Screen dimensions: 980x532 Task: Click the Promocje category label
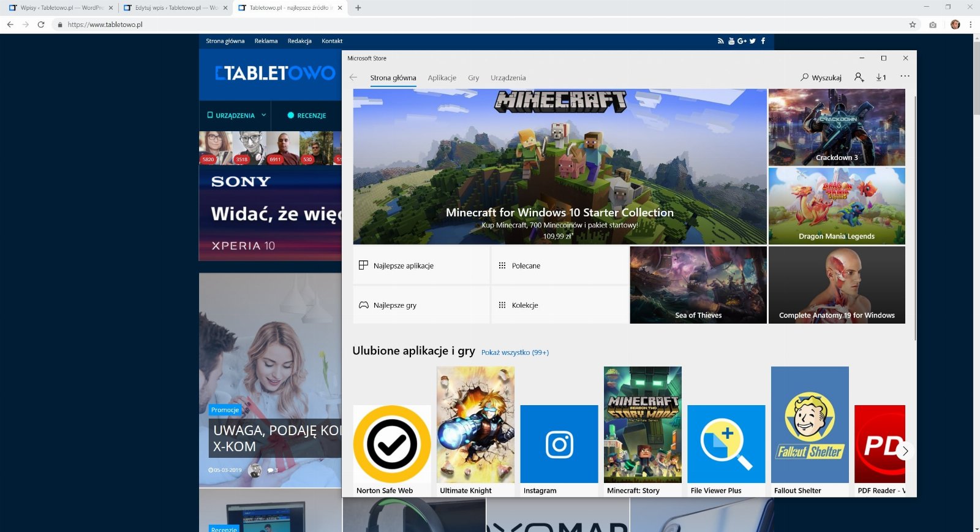click(225, 410)
